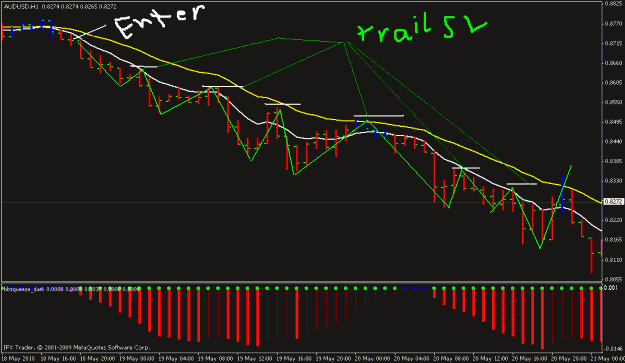Click the 20 May 08:00 time label
The width and height of the screenshot is (625, 363).
(x=451, y=358)
